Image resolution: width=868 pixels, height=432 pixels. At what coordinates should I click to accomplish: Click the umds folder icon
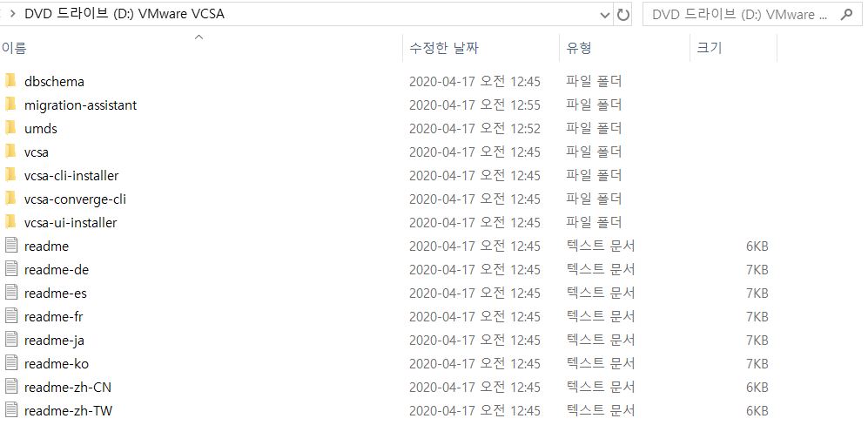(10, 129)
